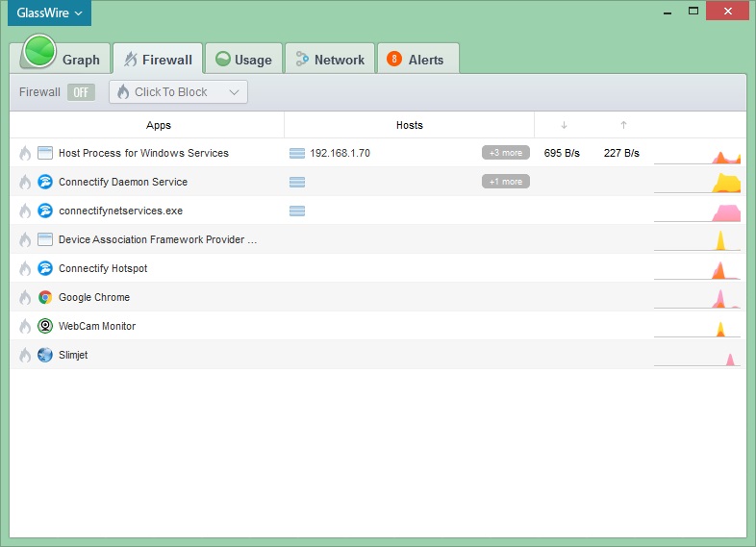Block Connectify Hotspot via flame icon

pos(25,268)
